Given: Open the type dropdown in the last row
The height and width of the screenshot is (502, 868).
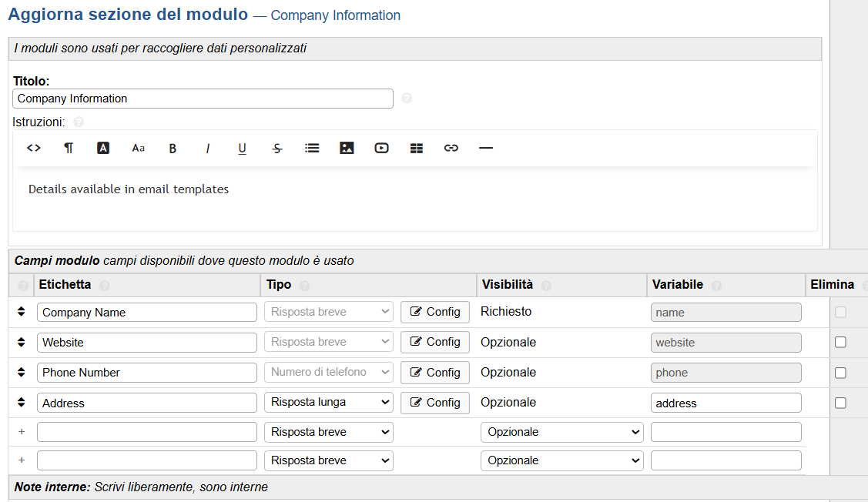Looking at the screenshot, I should [328, 460].
